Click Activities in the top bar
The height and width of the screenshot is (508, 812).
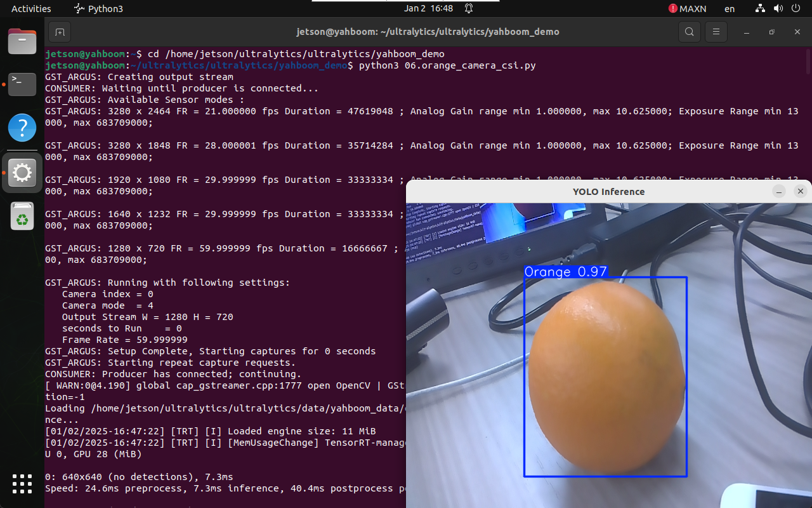[x=31, y=9]
